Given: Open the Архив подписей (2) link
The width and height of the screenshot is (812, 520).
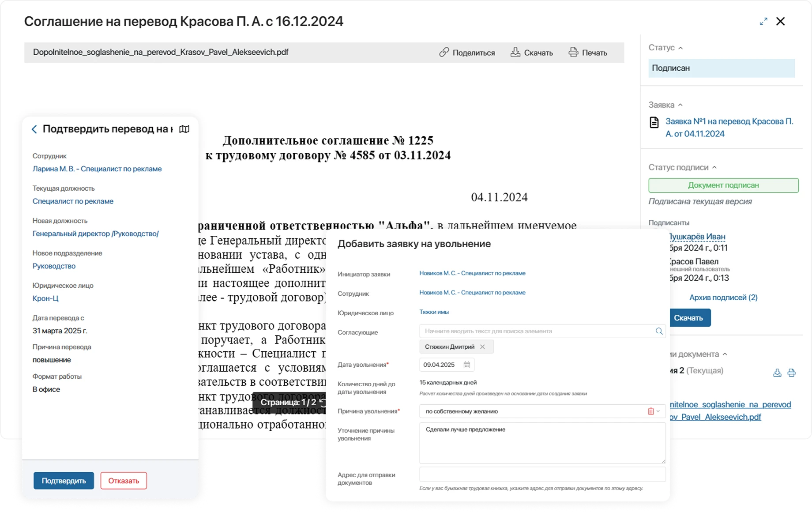Looking at the screenshot, I should 723,297.
